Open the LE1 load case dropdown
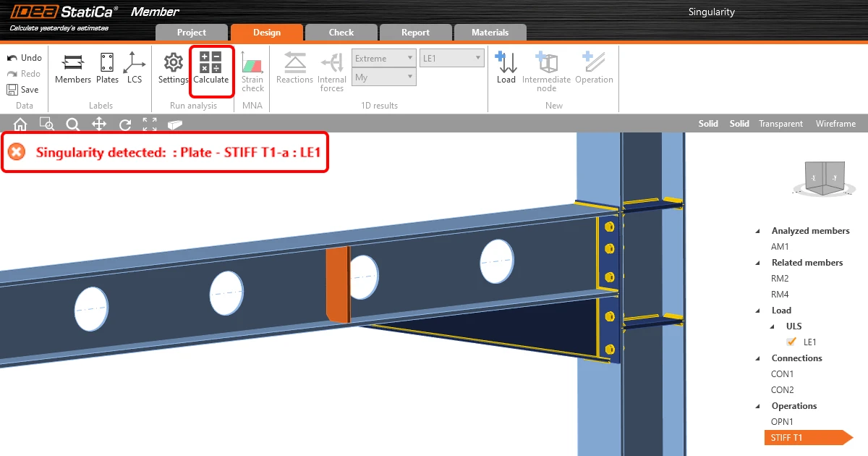This screenshot has width=868, height=456. [451, 59]
